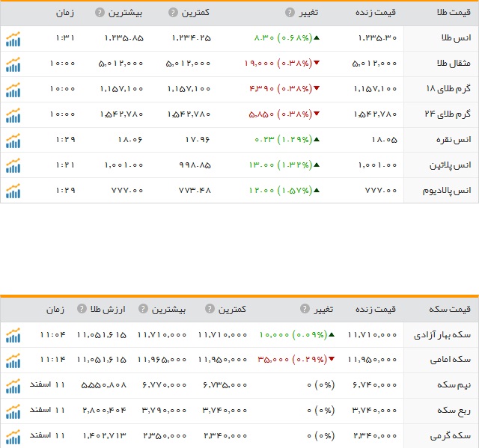Open the سکه گرمی row label

point(451,436)
